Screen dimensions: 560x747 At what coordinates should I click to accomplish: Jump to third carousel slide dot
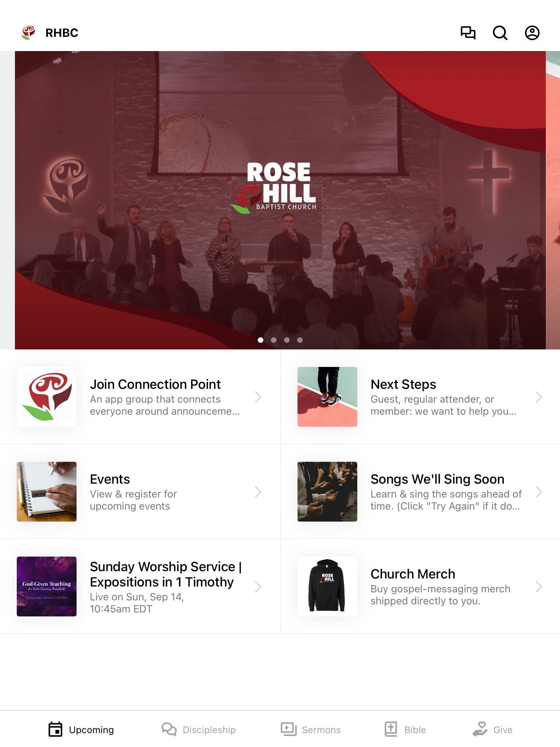(x=287, y=340)
